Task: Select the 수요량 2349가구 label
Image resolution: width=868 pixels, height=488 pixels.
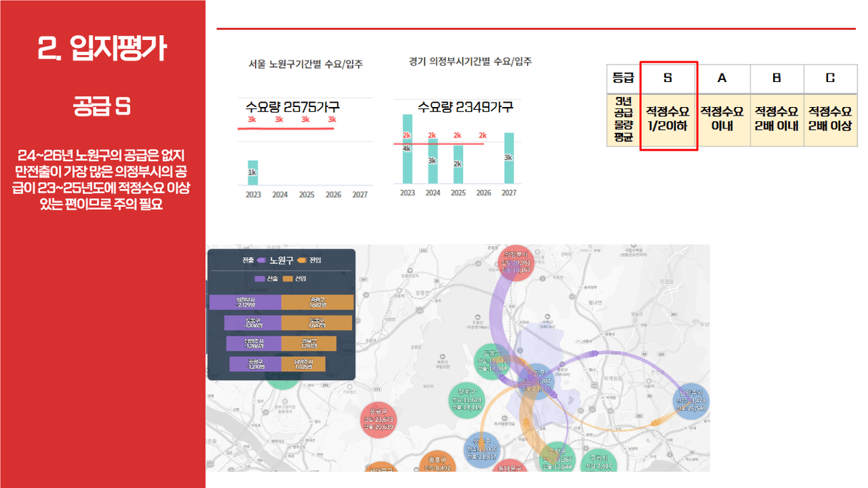Action: click(x=465, y=107)
